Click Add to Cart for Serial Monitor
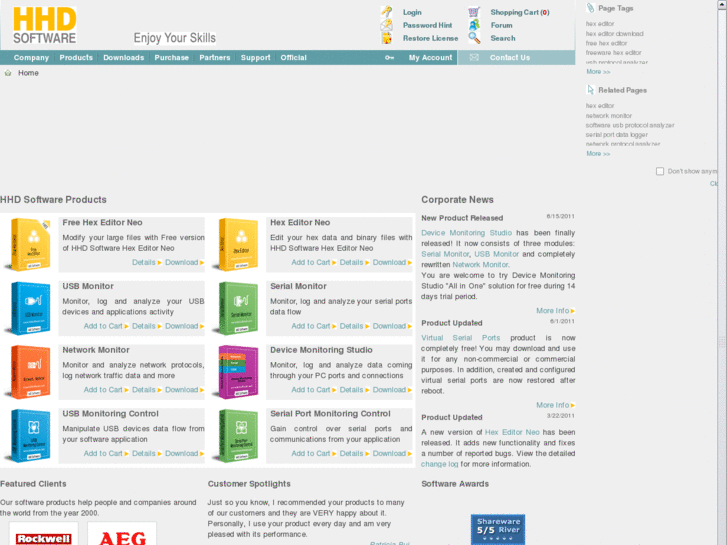Image resolution: width=727 pixels, height=545 pixels. [313, 326]
